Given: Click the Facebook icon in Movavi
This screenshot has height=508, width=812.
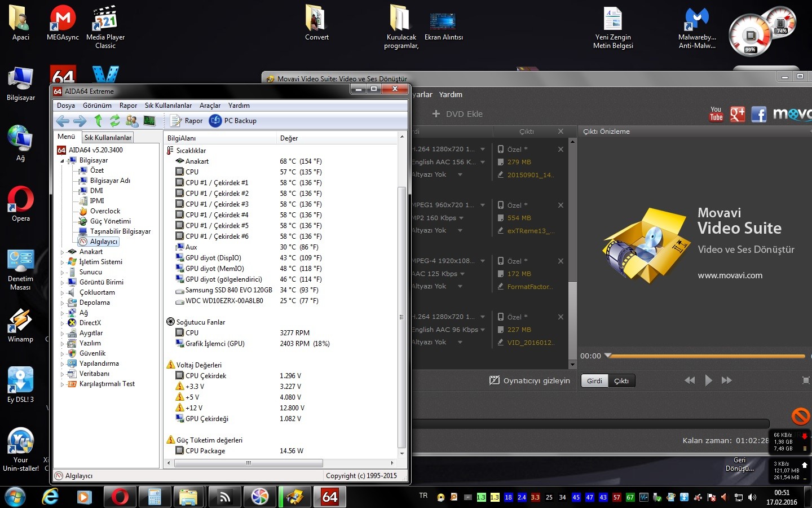Looking at the screenshot, I should [x=758, y=115].
